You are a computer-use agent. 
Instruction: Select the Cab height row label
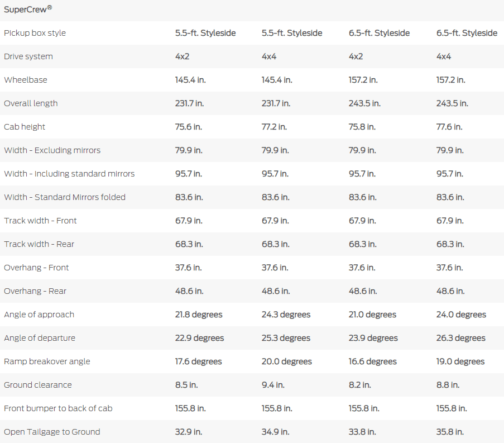click(x=25, y=127)
